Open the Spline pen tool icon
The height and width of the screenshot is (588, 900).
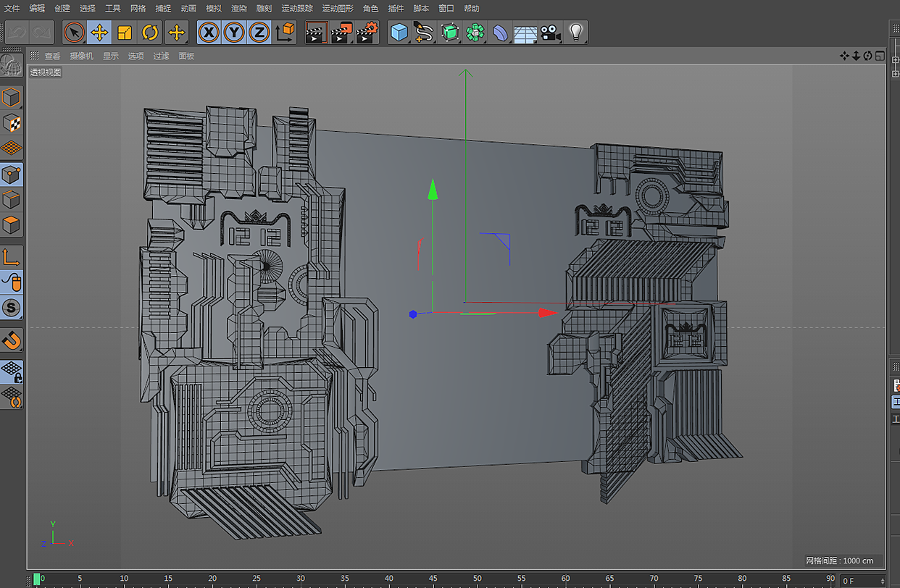point(424,33)
